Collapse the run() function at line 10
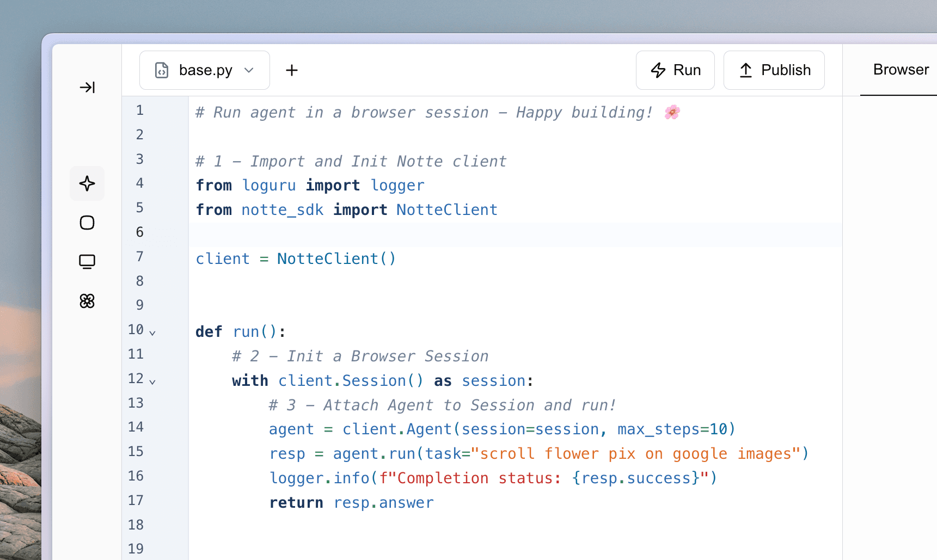Image resolution: width=937 pixels, height=560 pixels. tap(152, 333)
